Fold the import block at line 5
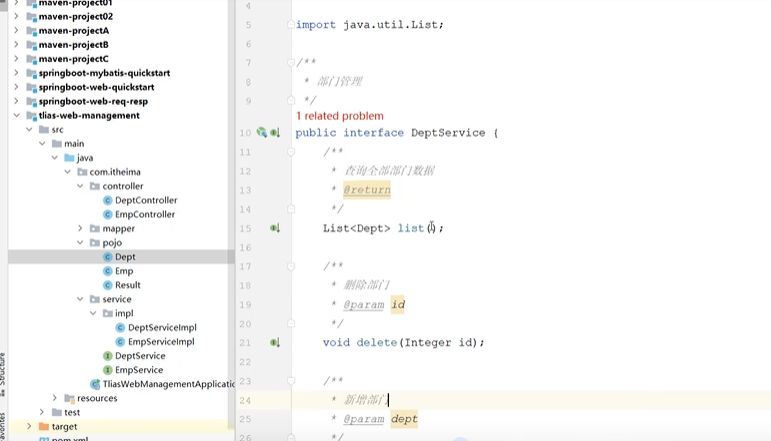Image resolution: width=771 pixels, height=441 pixels. point(291,25)
